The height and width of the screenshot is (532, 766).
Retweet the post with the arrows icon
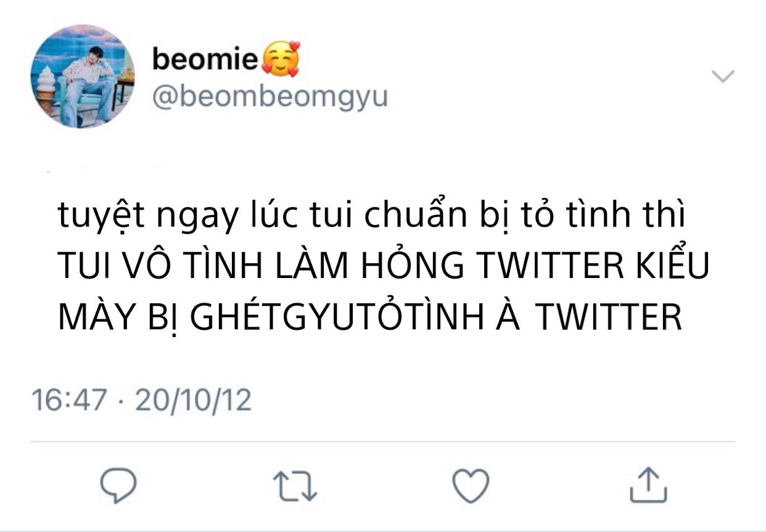pyautogui.click(x=295, y=486)
